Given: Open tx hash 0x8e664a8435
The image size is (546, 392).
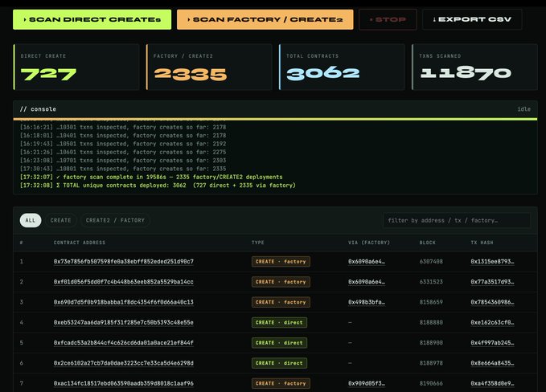Looking at the screenshot, I should [492, 363].
